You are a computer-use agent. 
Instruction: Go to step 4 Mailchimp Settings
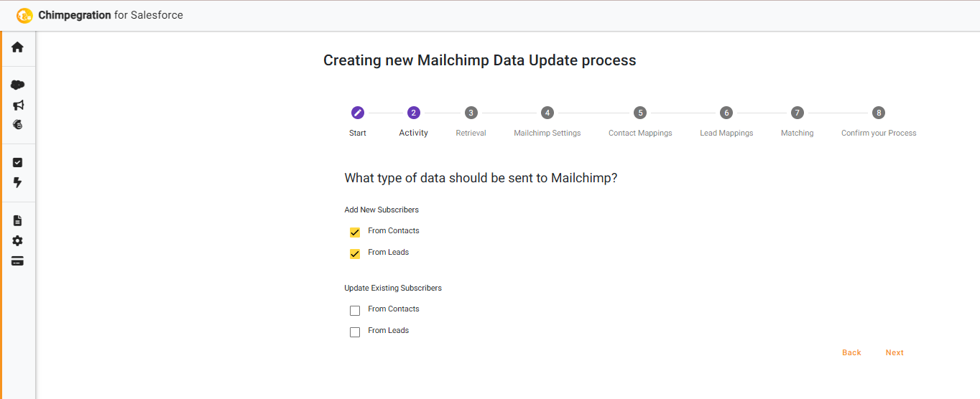[x=547, y=113]
